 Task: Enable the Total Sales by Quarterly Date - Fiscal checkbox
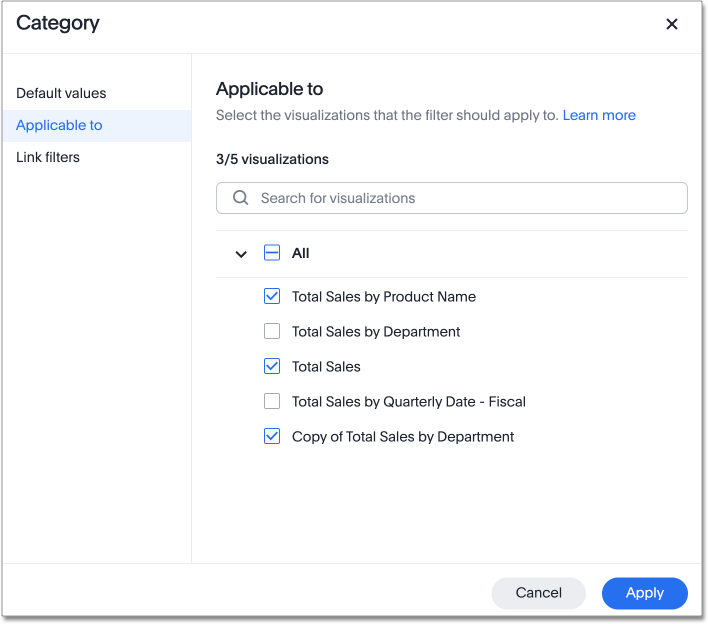tap(272, 401)
